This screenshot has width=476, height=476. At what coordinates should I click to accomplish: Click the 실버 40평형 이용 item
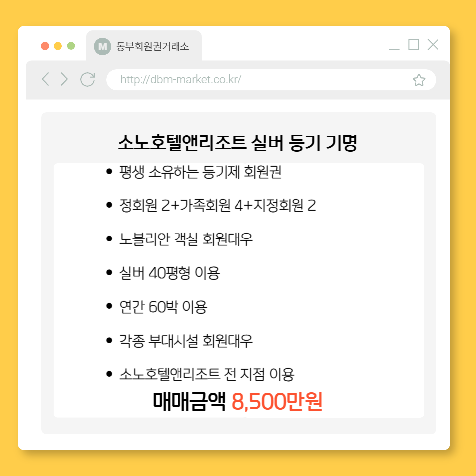(170, 273)
